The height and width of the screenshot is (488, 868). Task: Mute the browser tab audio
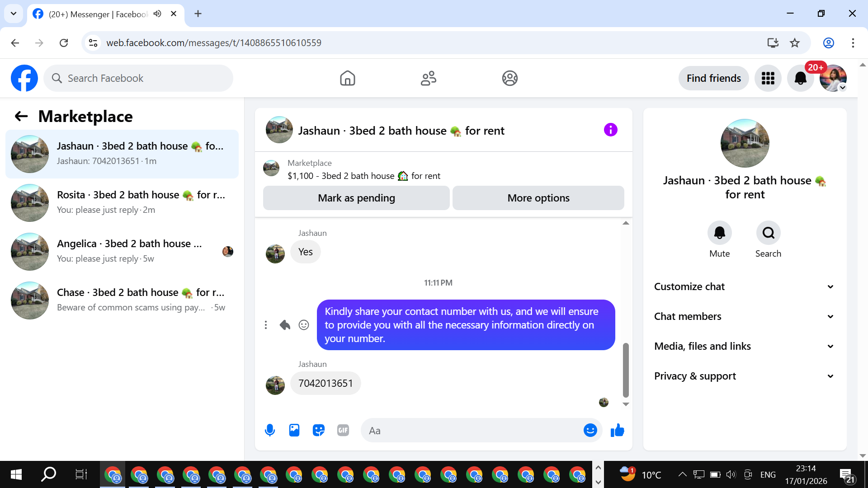coord(157,14)
